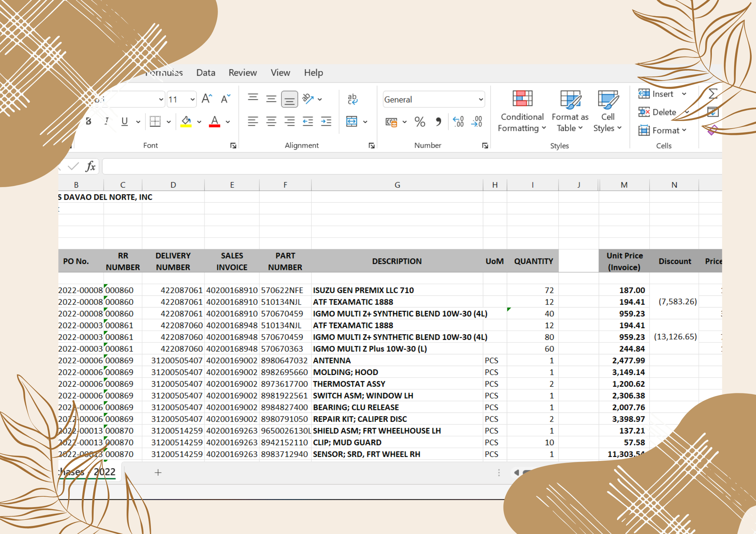The width and height of the screenshot is (756, 534).
Task: Click the Comma Style icon
Action: click(438, 122)
